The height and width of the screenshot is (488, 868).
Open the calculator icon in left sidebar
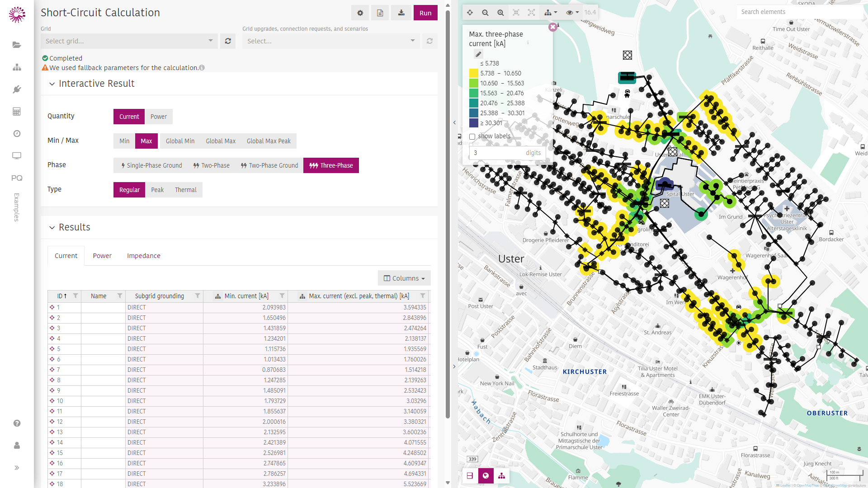coord(17,112)
